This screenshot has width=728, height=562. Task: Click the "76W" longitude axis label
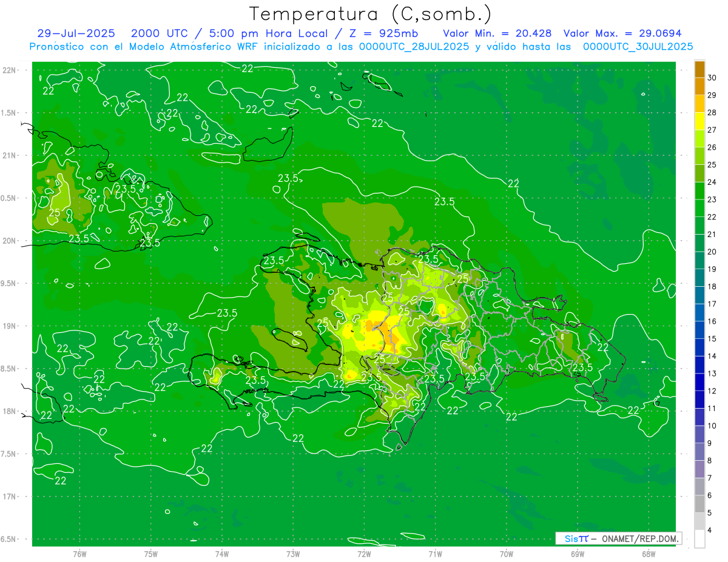click(79, 554)
